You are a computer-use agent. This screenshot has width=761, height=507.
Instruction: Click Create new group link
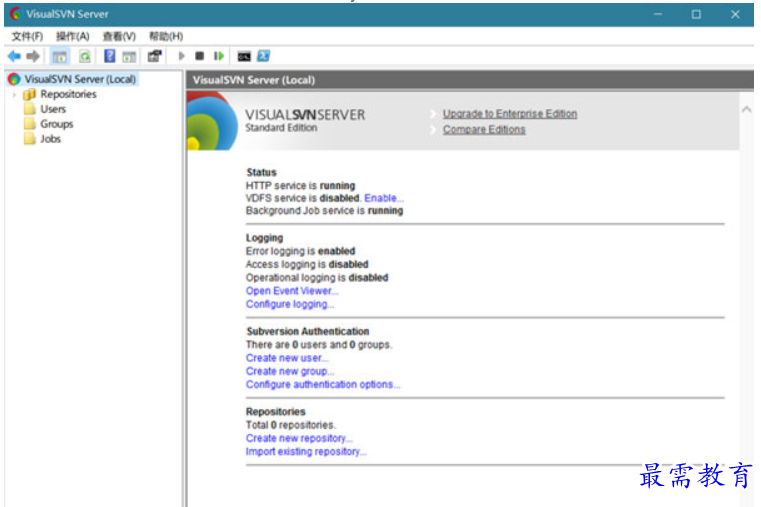[289, 371]
